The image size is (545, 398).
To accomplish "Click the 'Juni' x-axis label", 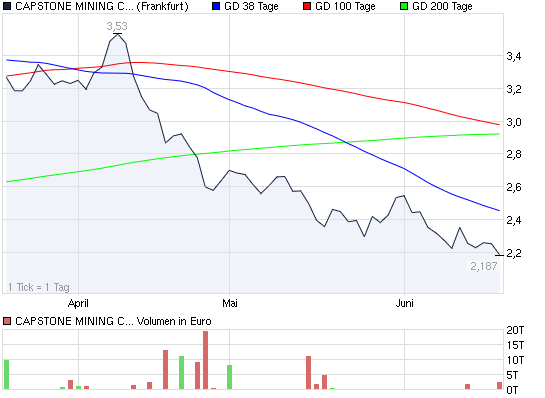I will [405, 303].
